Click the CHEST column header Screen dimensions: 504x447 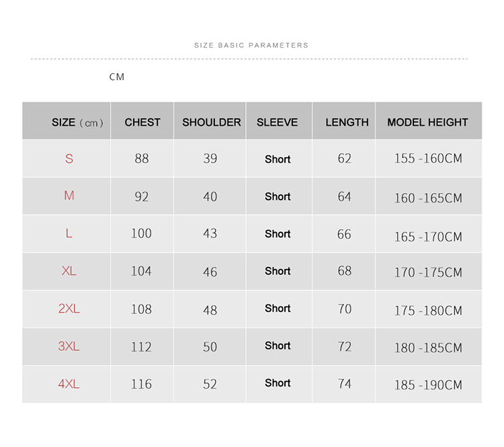[x=142, y=122]
